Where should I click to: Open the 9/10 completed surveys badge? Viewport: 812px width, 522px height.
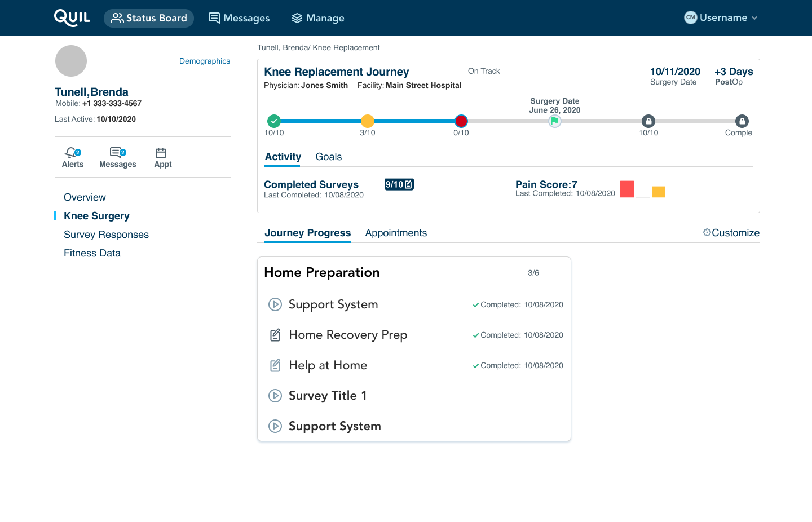click(399, 184)
